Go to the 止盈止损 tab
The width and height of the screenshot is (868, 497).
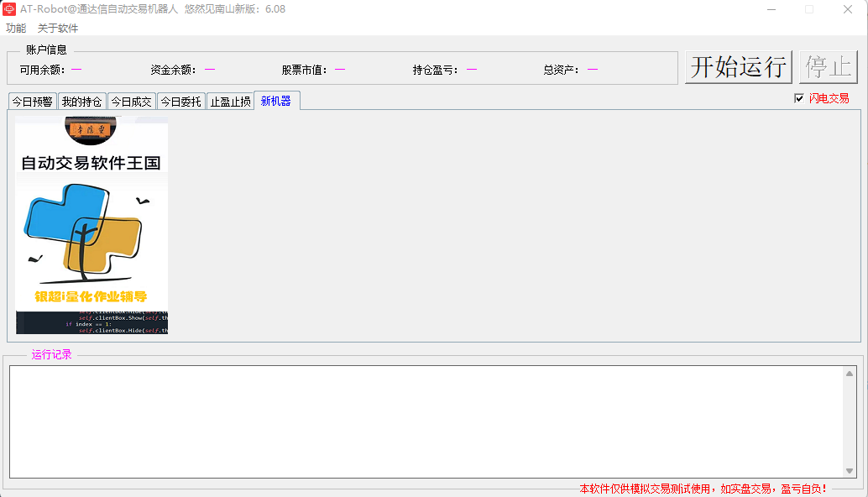tap(230, 102)
